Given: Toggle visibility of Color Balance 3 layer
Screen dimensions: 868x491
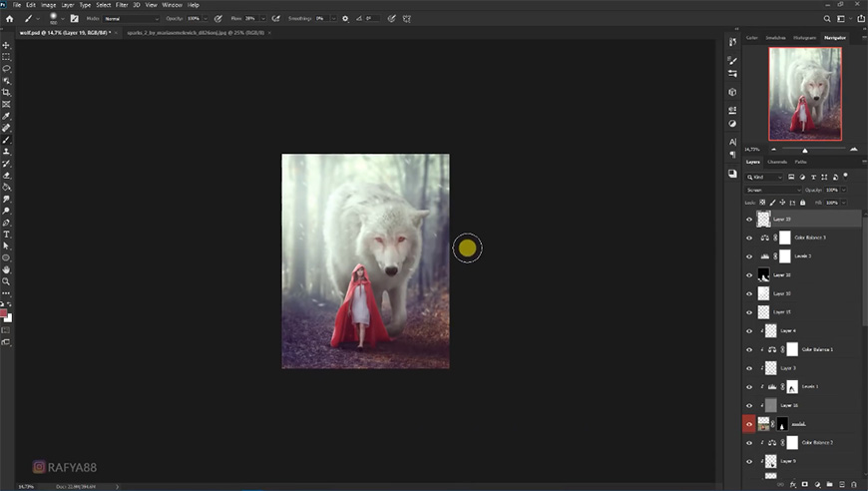Looking at the screenshot, I should click(749, 239).
